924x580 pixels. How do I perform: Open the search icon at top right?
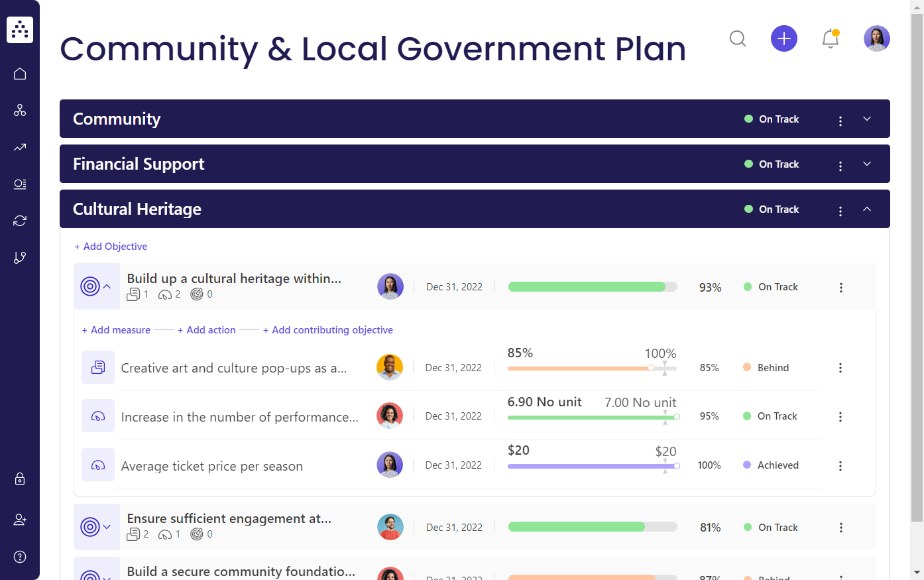coord(738,38)
